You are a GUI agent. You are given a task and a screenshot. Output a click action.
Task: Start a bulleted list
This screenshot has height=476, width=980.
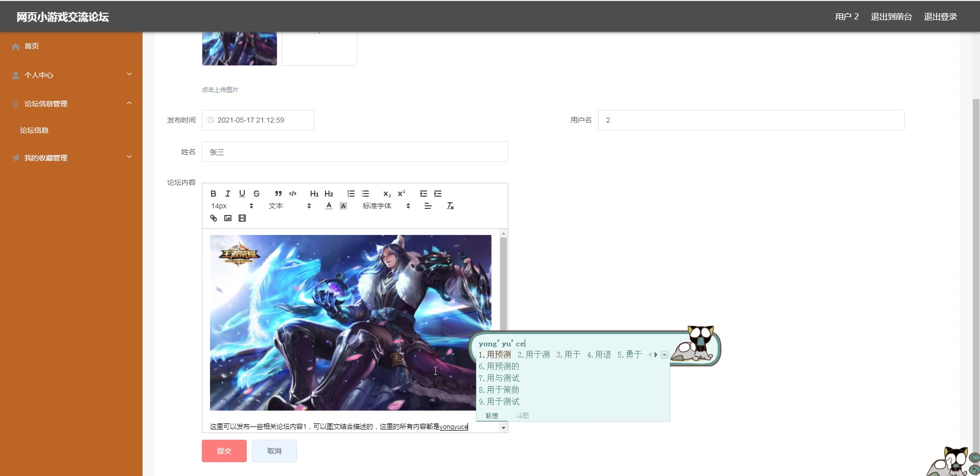pos(365,194)
